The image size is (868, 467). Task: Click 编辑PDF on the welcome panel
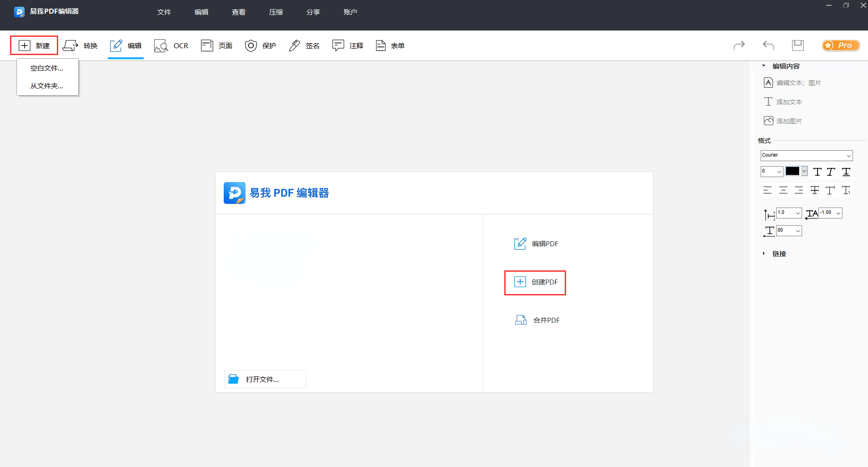point(536,244)
